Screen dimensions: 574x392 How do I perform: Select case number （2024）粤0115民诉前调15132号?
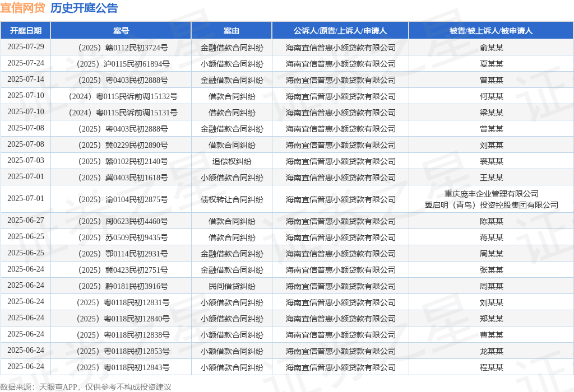121,96
